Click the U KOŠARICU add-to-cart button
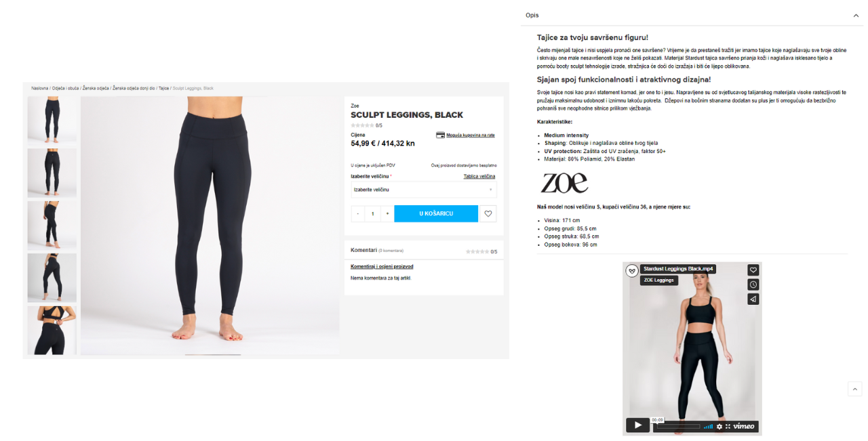 tap(436, 213)
